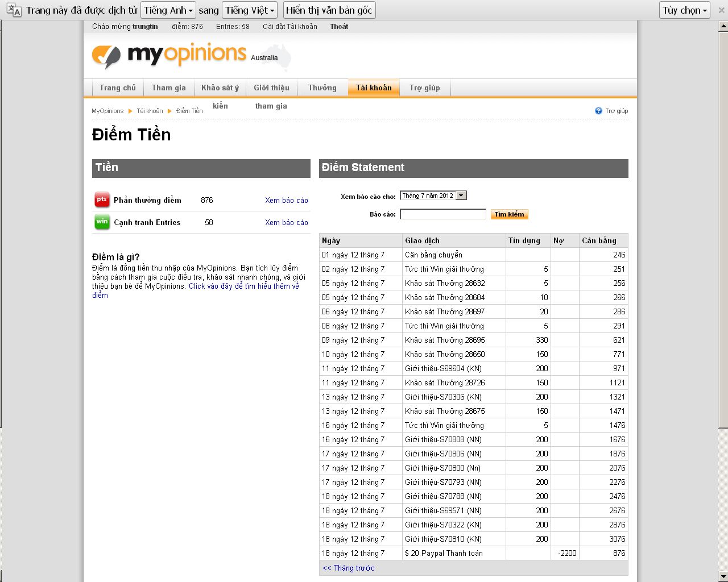Click the translate icon in the translation bar
The image size is (728, 582).
14,10
